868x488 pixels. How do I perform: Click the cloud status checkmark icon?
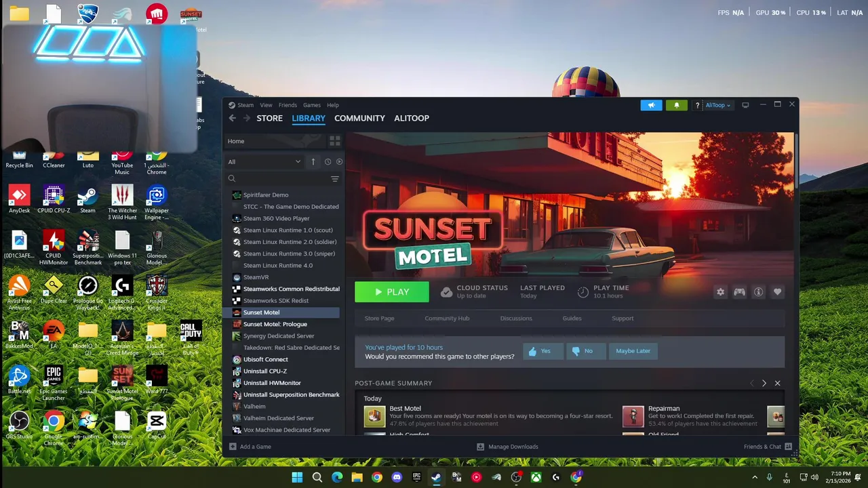click(446, 292)
